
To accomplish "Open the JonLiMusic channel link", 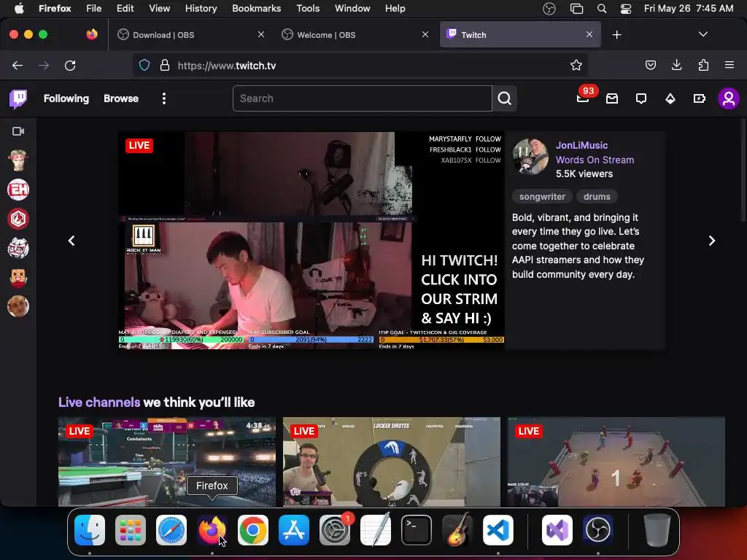I will [x=581, y=145].
